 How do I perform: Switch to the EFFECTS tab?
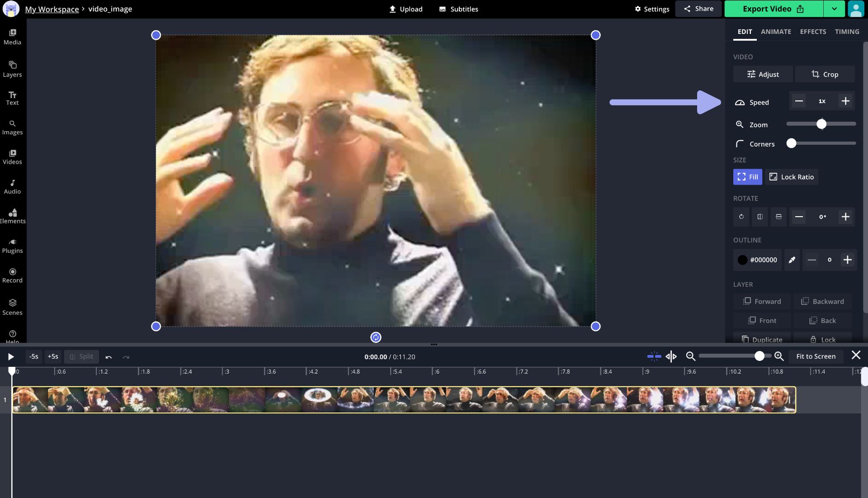tap(813, 32)
